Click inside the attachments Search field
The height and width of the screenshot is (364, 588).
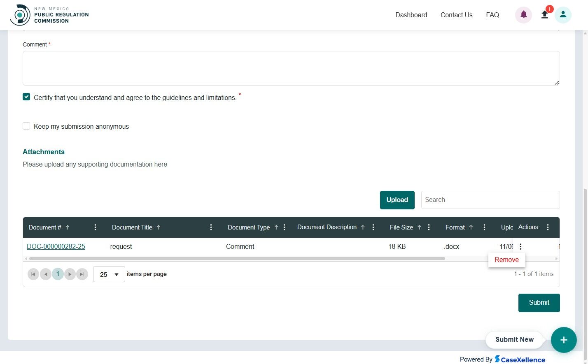490,200
